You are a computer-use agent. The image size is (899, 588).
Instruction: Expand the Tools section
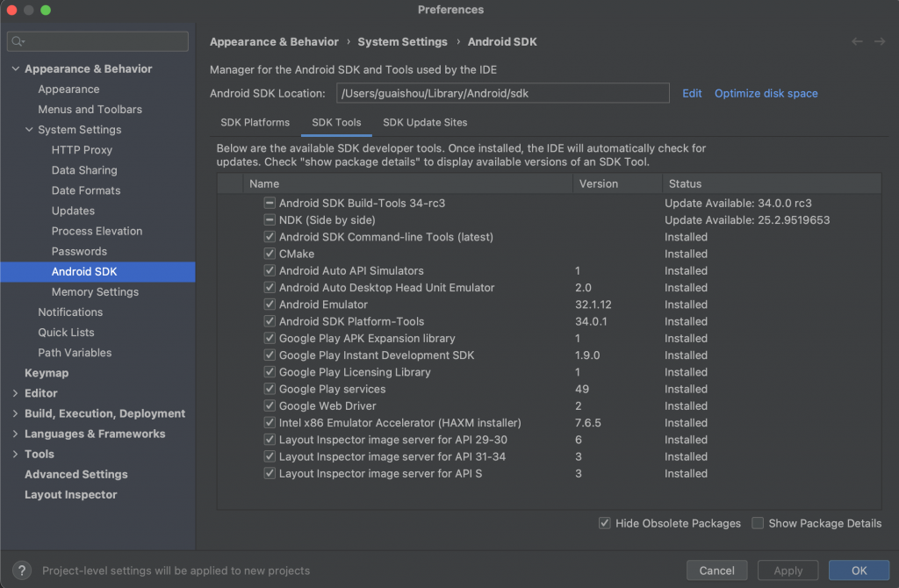click(x=16, y=454)
